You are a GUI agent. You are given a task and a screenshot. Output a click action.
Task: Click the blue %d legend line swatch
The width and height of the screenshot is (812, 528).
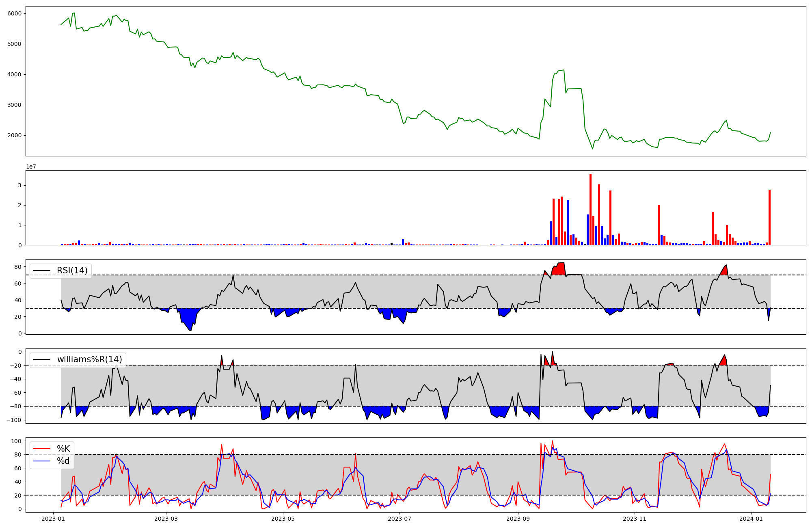42,461
